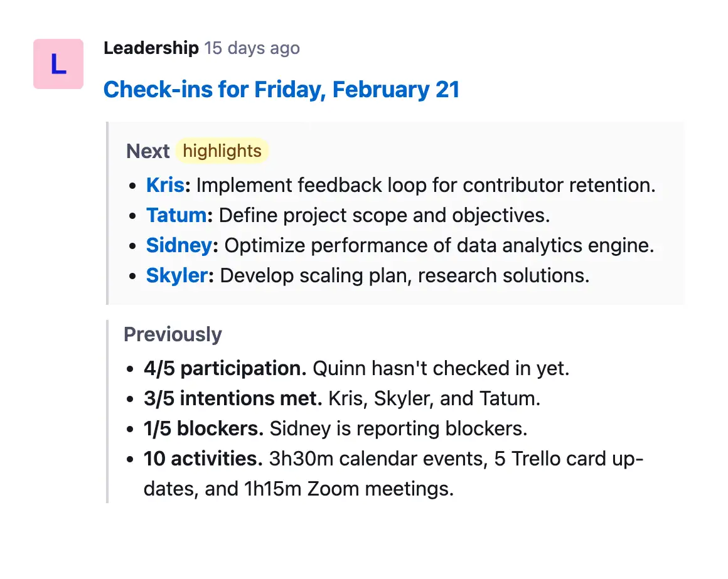
Task: Click "Quinn hasn't checked in yet" text
Action: pos(441,368)
